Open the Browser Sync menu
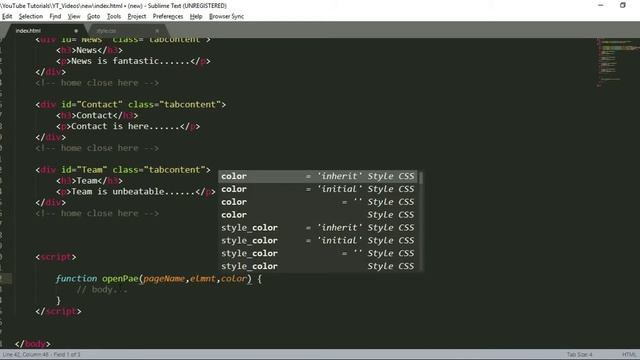The width and height of the screenshot is (640, 360). 226,16
